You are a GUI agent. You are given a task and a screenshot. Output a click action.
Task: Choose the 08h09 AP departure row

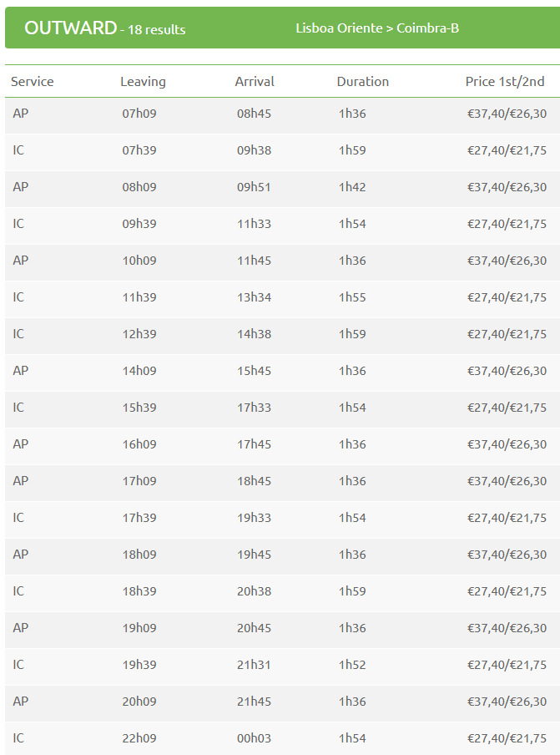click(x=282, y=189)
